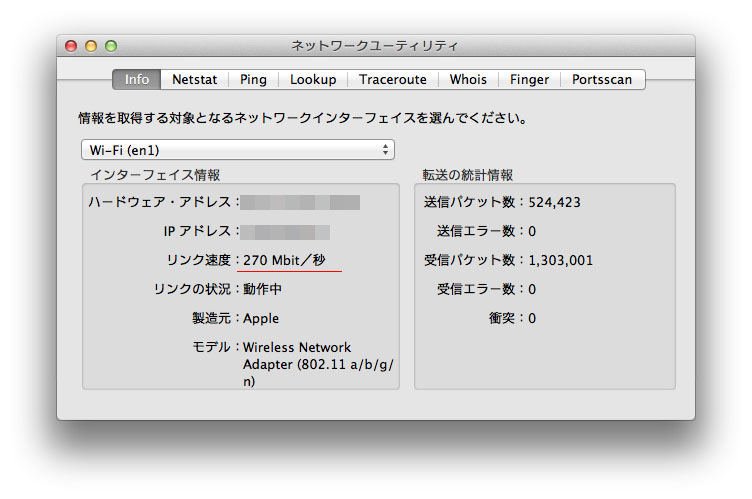Open the Lookup tab
This screenshot has width=752, height=499.
(x=313, y=80)
